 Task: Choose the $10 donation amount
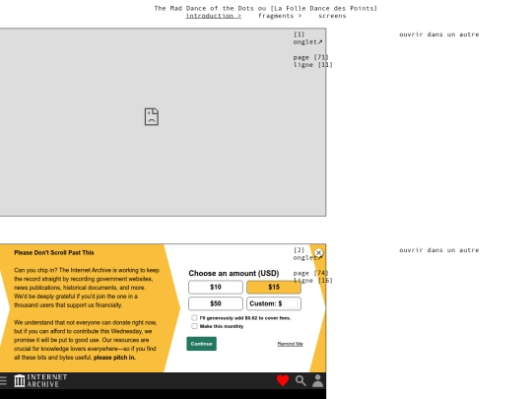(216, 288)
